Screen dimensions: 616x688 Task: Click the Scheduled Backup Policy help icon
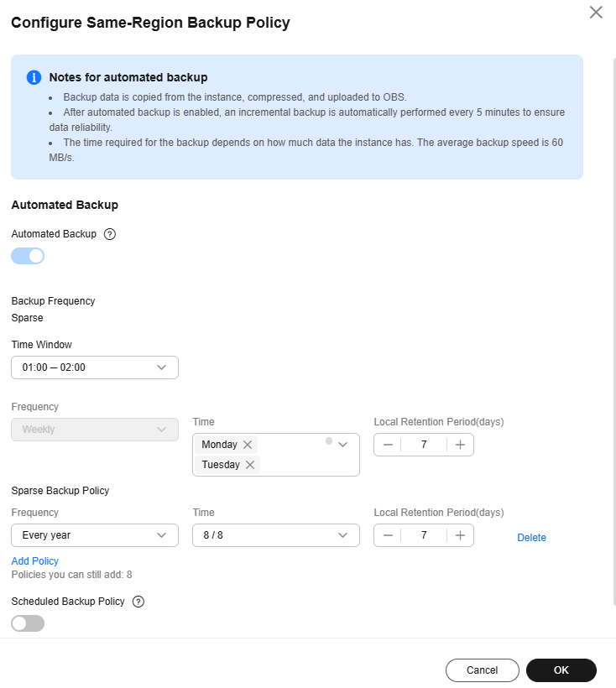point(138,602)
